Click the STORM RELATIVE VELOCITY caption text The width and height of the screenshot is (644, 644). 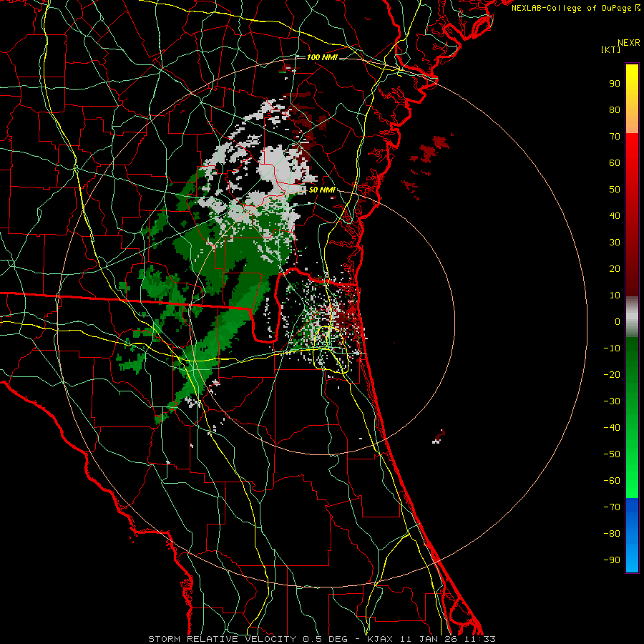click(222, 639)
